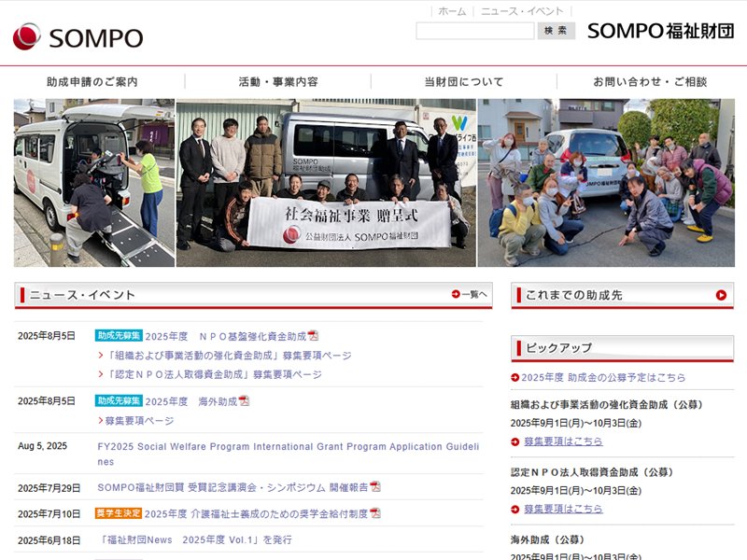Click the arrow icon beside 認定ＮＰＯ法人 募集要項はこちら
Viewport: 747px width, 560px height.
pyautogui.click(x=515, y=509)
